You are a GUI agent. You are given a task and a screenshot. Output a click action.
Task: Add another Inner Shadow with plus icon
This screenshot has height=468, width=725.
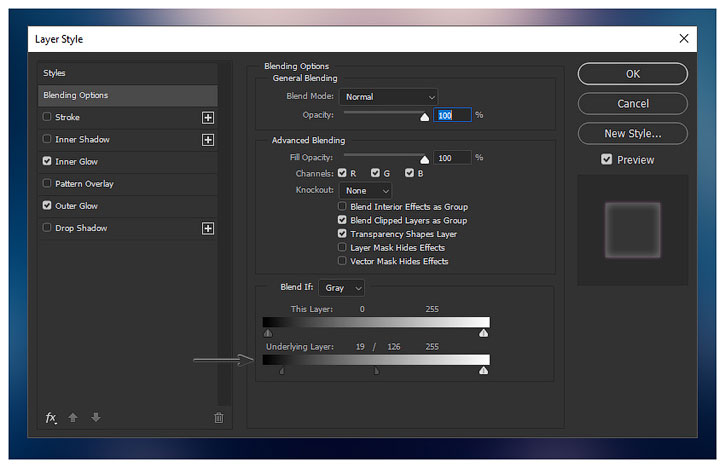(x=208, y=139)
